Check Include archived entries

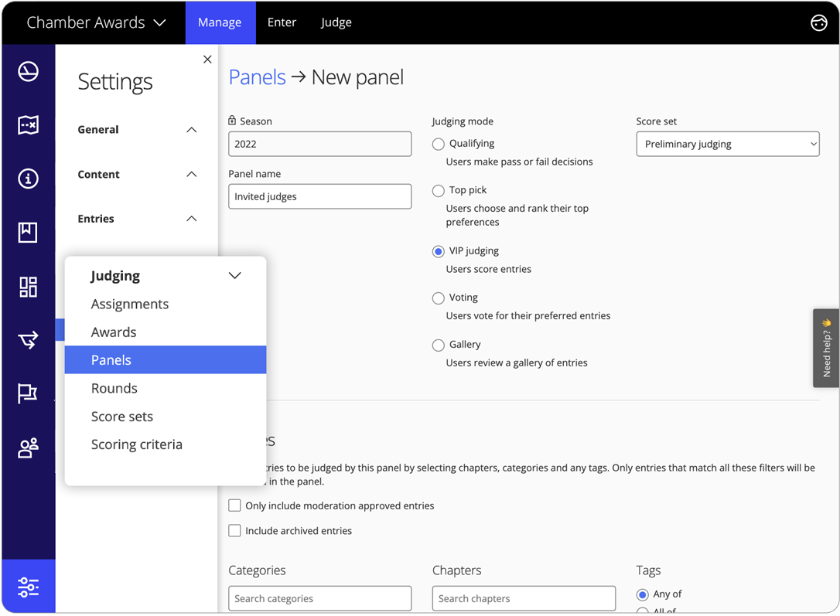pyautogui.click(x=234, y=531)
